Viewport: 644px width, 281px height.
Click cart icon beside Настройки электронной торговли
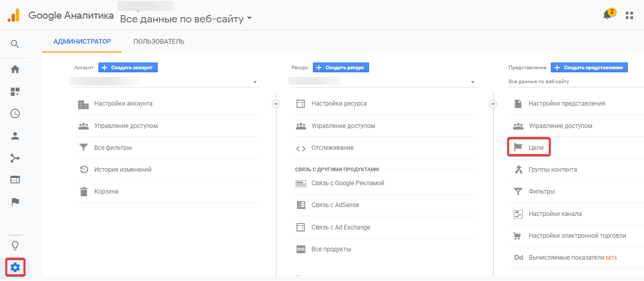point(518,236)
